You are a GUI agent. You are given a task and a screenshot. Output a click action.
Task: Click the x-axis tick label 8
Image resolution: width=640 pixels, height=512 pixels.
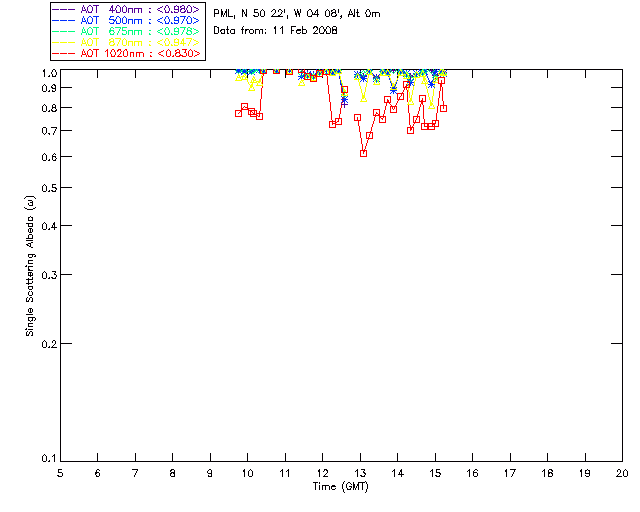click(x=173, y=473)
